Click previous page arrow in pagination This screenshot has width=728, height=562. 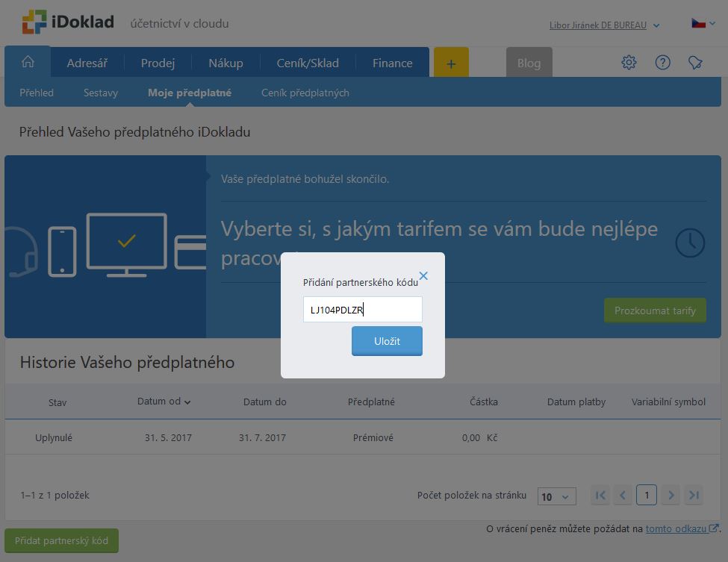click(623, 495)
